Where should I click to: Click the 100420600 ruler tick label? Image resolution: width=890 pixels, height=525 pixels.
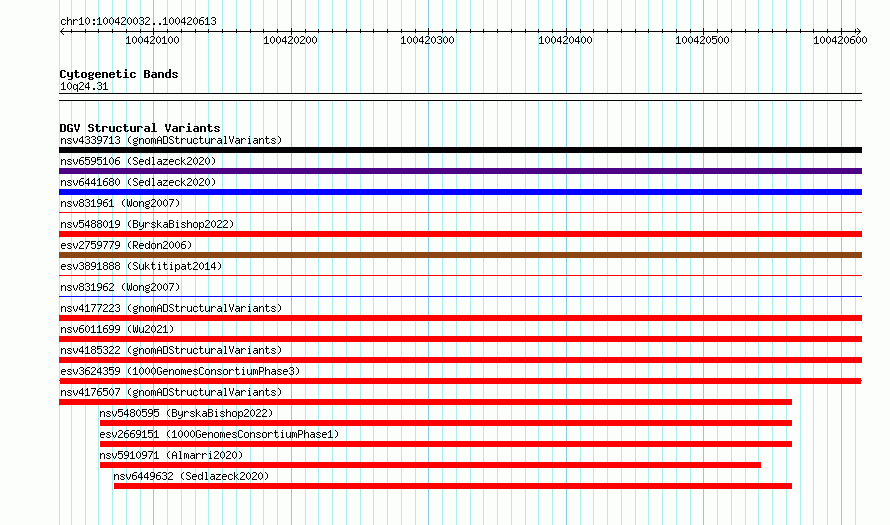pos(840,40)
